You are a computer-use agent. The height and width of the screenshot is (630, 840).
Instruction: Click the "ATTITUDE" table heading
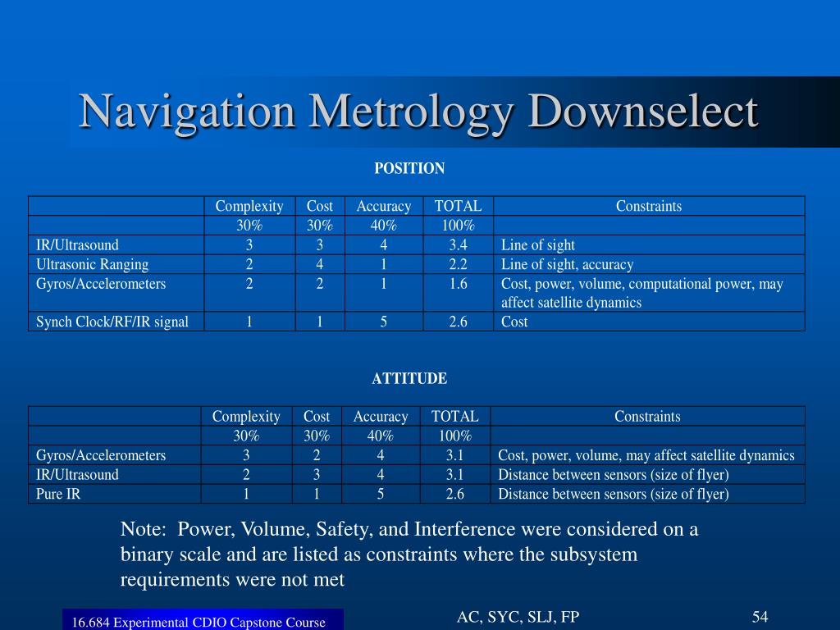pos(409,379)
